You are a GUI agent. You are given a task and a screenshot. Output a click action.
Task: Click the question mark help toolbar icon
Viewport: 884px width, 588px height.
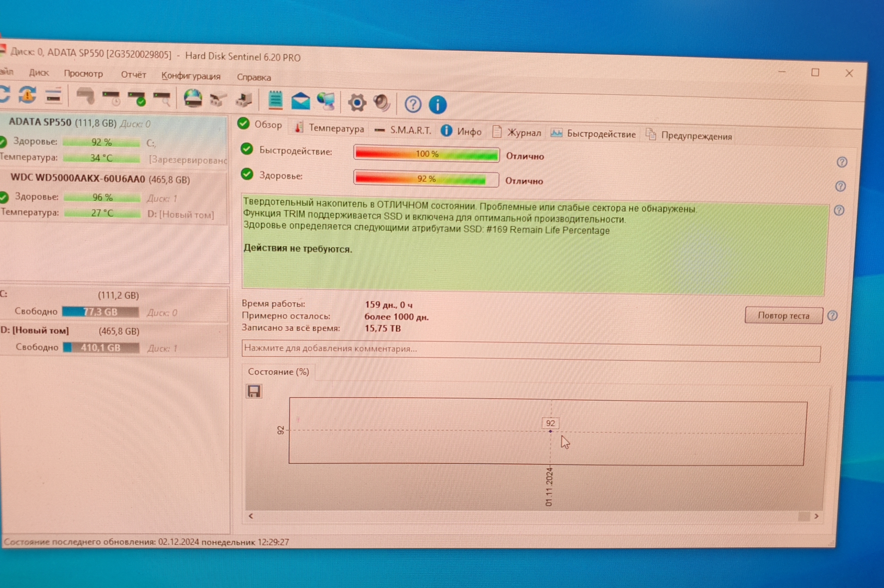coord(413,104)
